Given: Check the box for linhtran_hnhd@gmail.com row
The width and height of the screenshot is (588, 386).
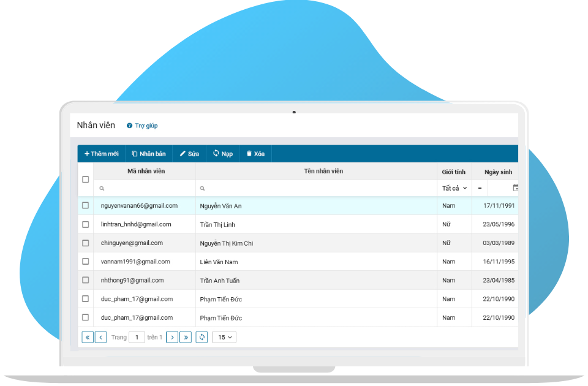Looking at the screenshot, I should (x=86, y=224).
